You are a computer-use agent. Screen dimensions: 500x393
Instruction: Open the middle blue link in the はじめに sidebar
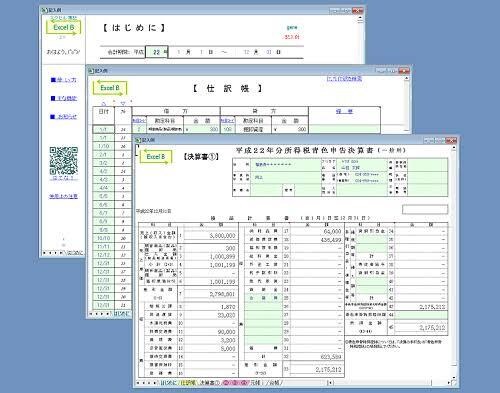[x=64, y=98]
